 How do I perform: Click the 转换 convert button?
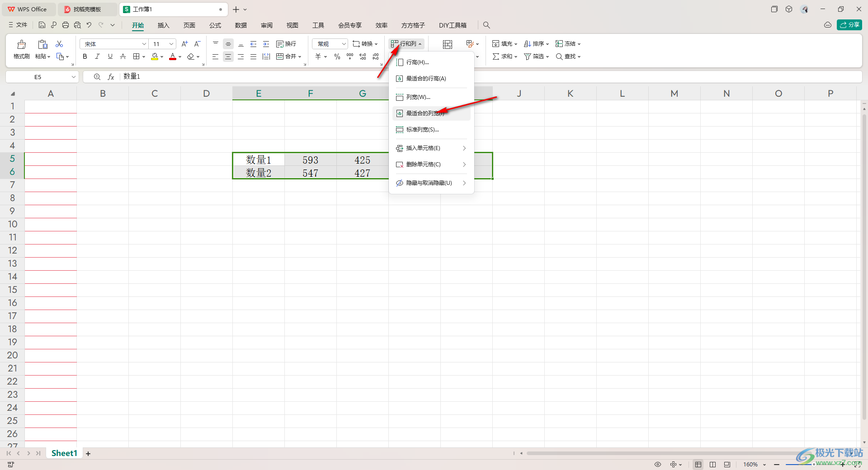point(365,44)
